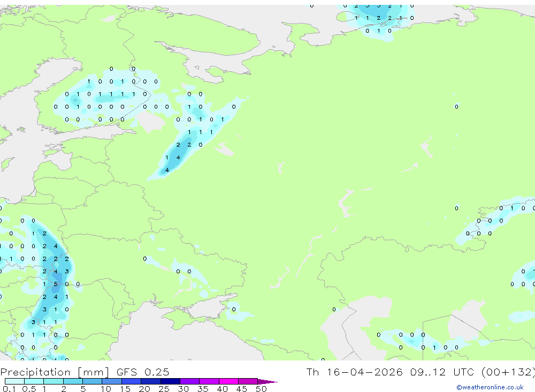The height and width of the screenshot is (392, 535).
Task: Click the '15' legend scale label
Action: click(125, 389)
